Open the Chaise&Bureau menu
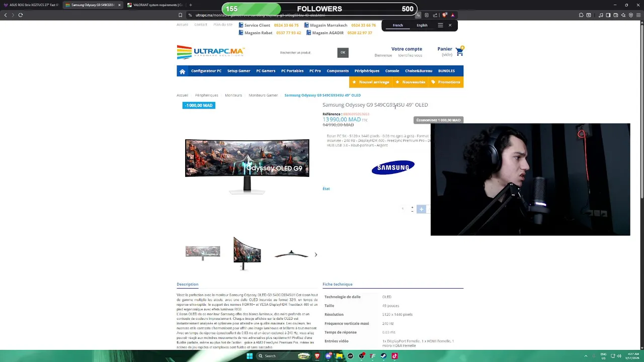This screenshot has width=644, height=362. pyautogui.click(x=419, y=71)
